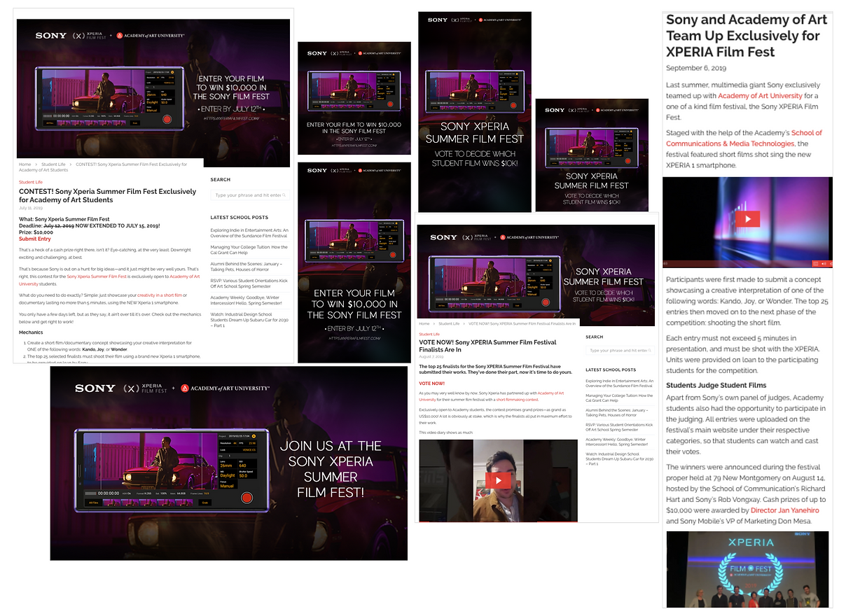Click 'LATEST SCHOOL POSTS' heading on VOTE NOW page
The height and width of the screenshot is (616, 846).
tap(611, 370)
